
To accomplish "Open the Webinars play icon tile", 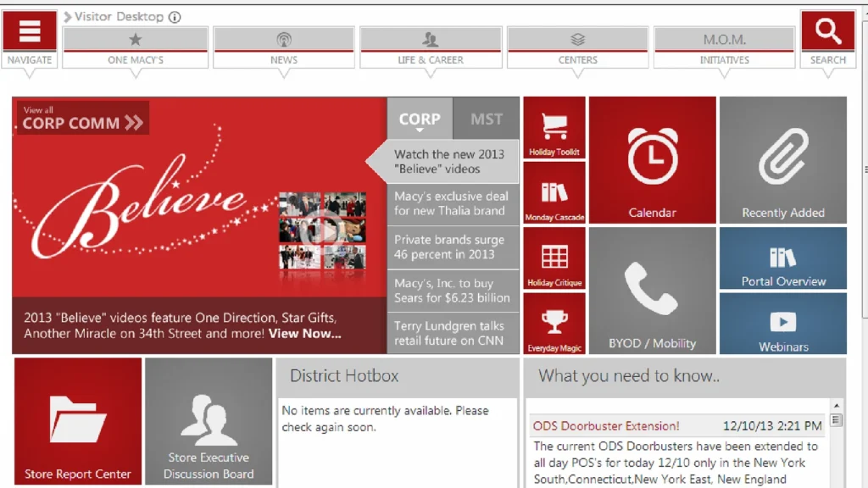I will tap(782, 324).
